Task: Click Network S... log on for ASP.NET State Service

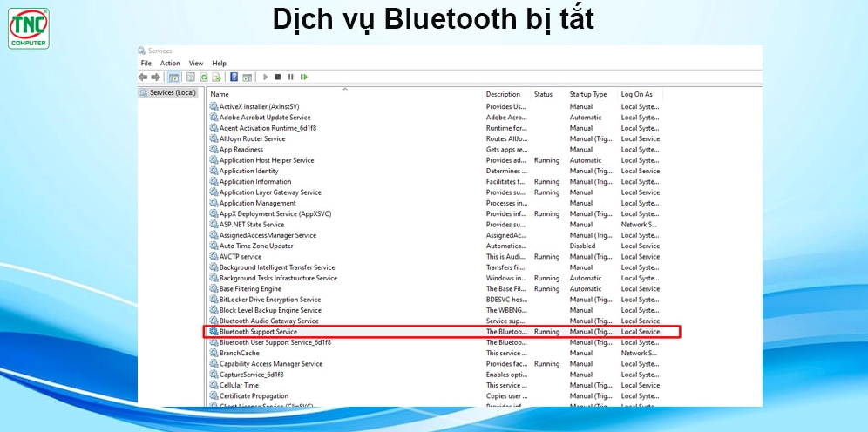Action: pyautogui.click(x=639, y=225)
